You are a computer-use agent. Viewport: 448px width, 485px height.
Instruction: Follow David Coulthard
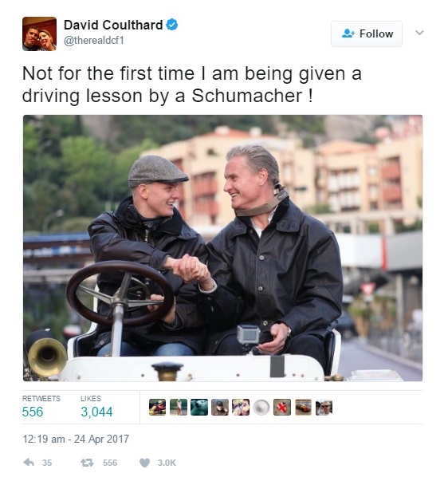pos(367,34)
